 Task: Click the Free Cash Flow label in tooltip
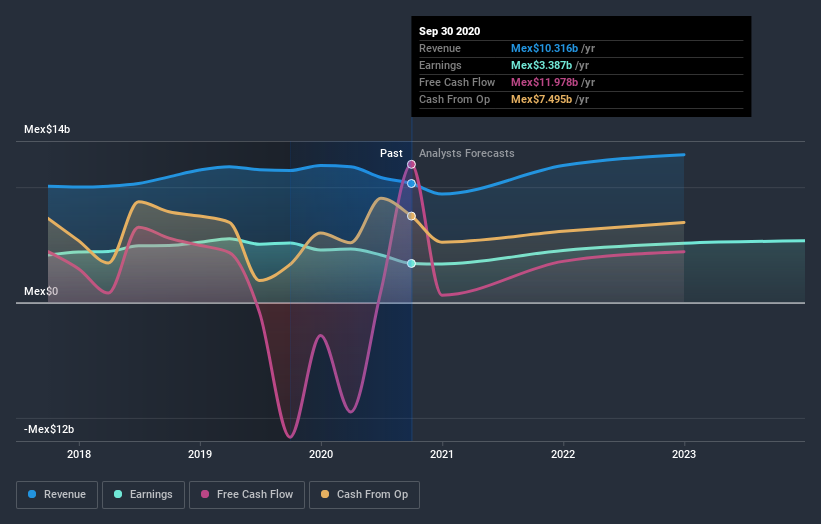457,82
